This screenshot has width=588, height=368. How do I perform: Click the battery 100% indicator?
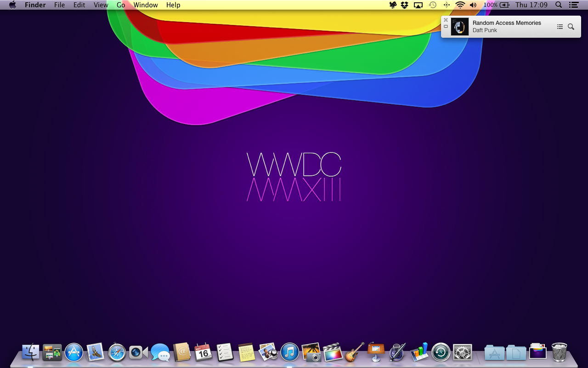pos(496,5)
